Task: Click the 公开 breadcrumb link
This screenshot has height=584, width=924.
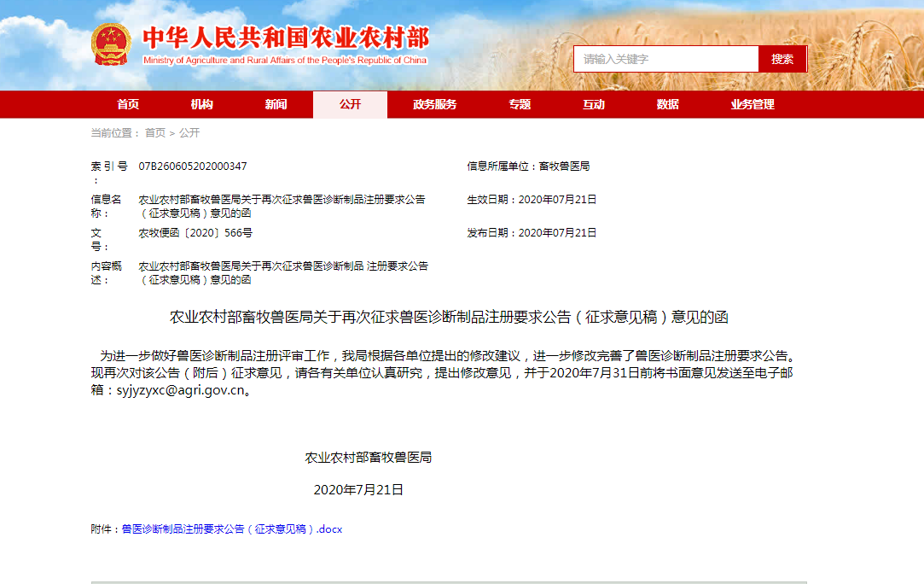Action: (x=189, y=133)
